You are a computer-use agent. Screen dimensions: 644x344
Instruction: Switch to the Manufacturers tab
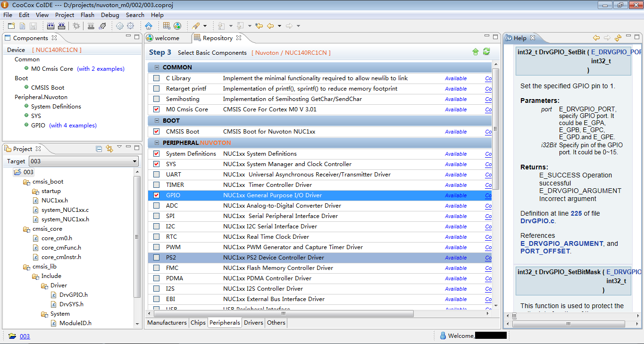point(167,323)
